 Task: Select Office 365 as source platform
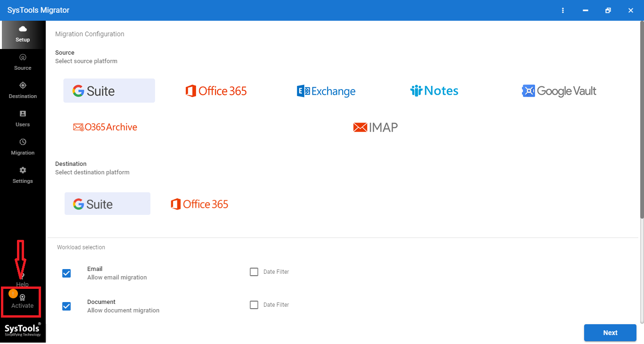point(215,90)
